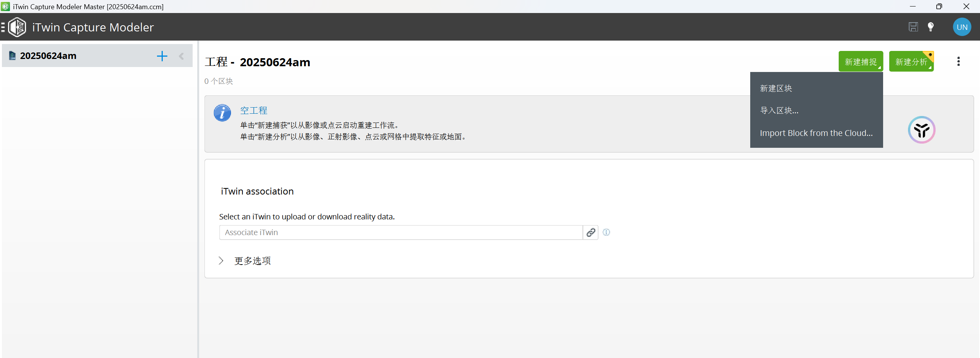Click the circular assistant icon on the right
Viewport: 980px width, 358px height.
pyautogui.click(x=921, y=130)
